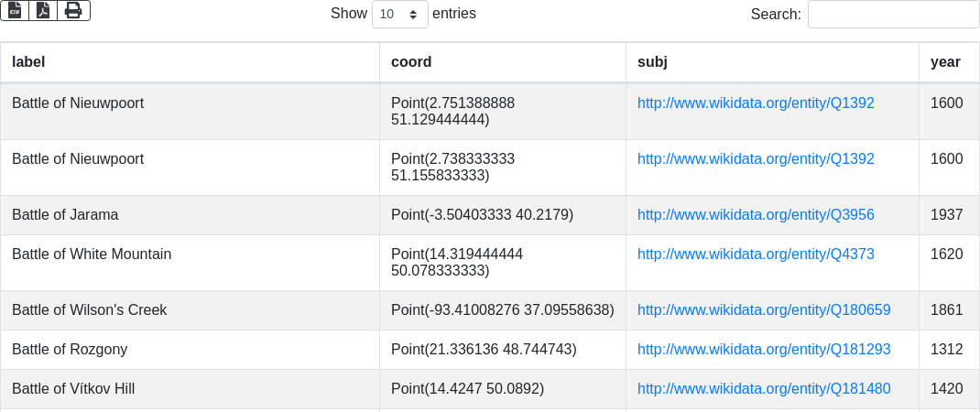Select the Battle of Jarama label cell
The height and width of the screenshot is (412, 980).
coord(65,215)
